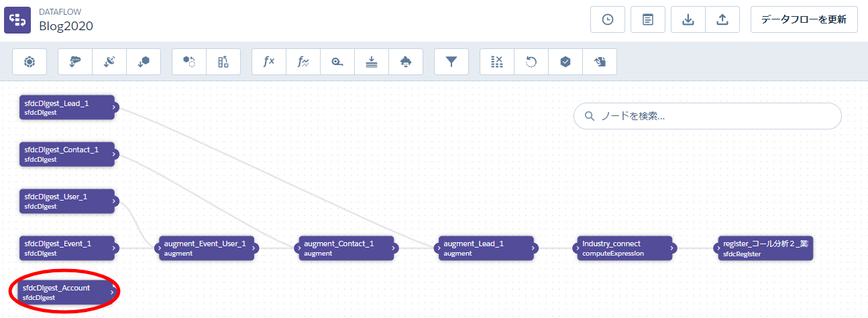The image size is (868, 318).
Task: Click データフローを更新 button
Action: pos(804,19)
